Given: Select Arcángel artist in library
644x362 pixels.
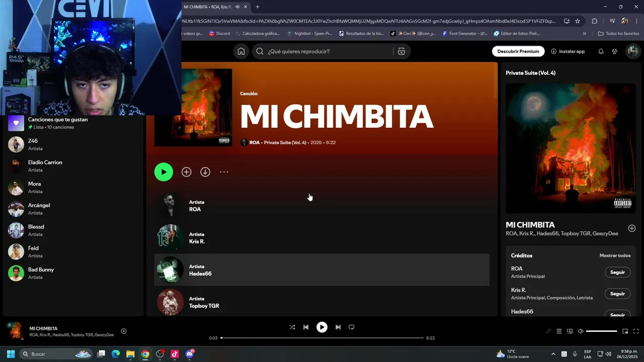Looking at the screenshot, I should coord(73,209).
